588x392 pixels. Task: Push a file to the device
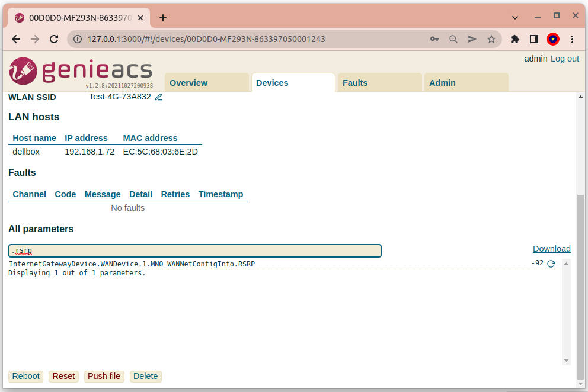click(x=104, y=376)
